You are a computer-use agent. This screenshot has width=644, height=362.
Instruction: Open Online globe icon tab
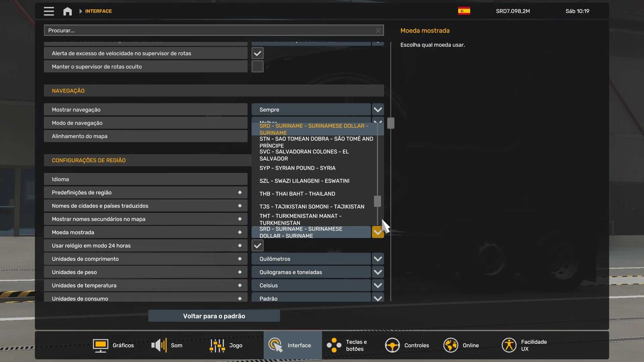(450, 345)
